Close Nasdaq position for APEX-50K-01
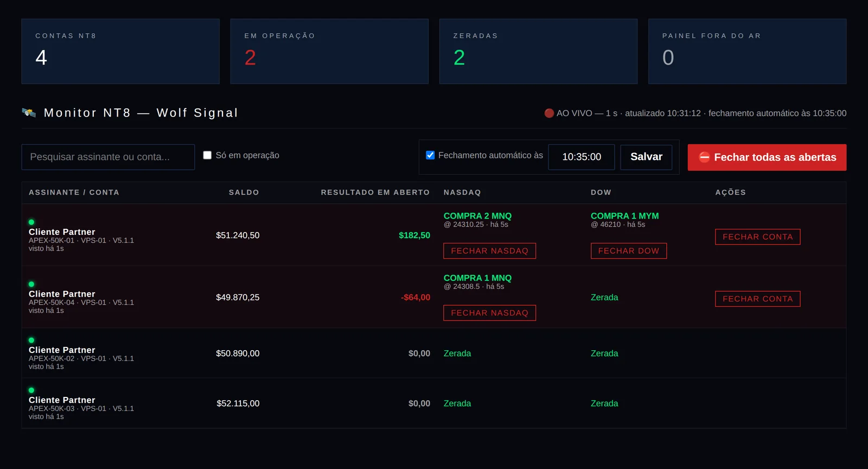Screen dimensions: 868x469 coord(489,251)
